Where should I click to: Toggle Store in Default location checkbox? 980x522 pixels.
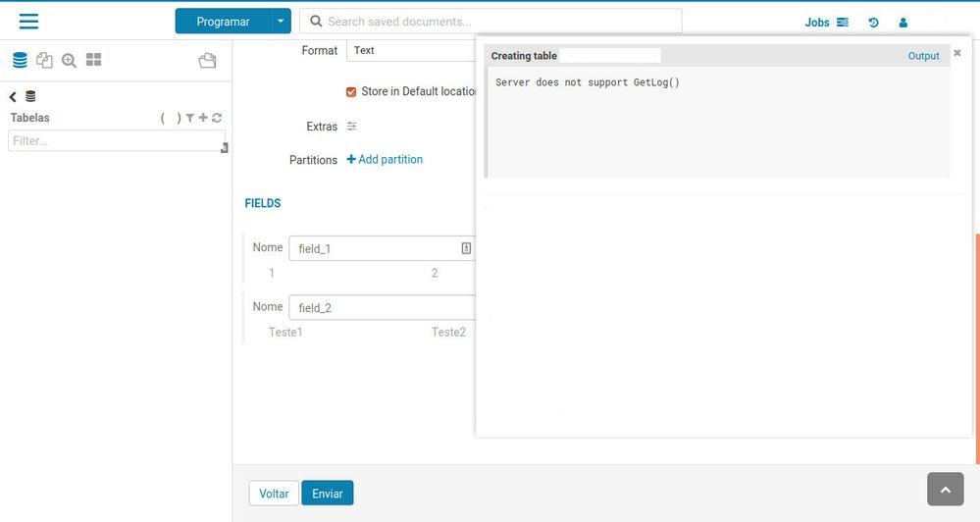pyautogui.click(x=351, y=92)
